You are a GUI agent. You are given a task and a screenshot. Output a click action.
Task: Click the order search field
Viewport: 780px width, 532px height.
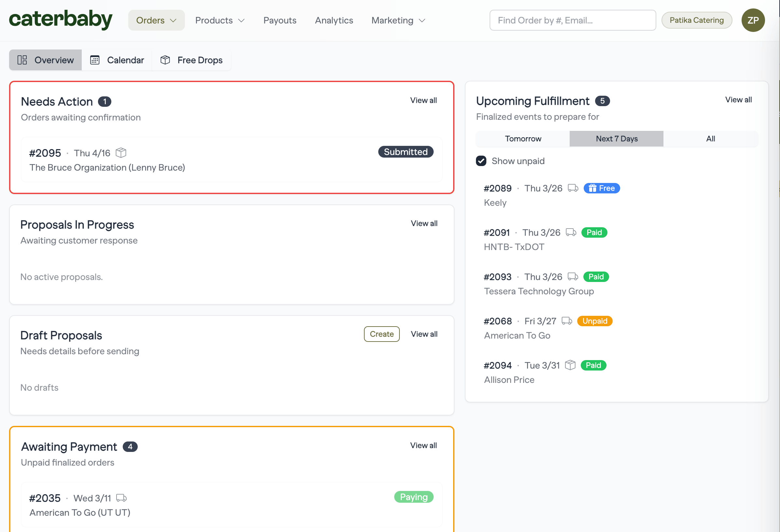(573, 20)
